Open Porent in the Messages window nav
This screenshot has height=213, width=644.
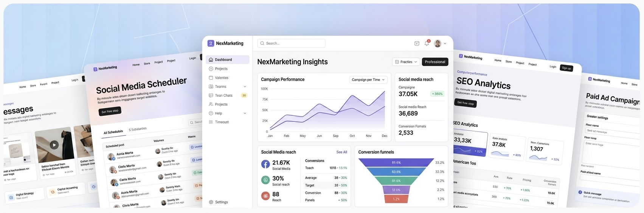(x=44, y=84)
